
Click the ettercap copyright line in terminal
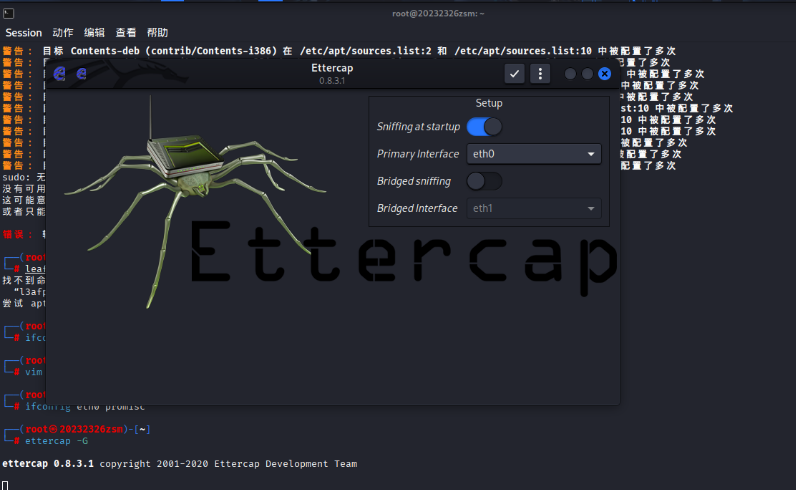[180, 464]
